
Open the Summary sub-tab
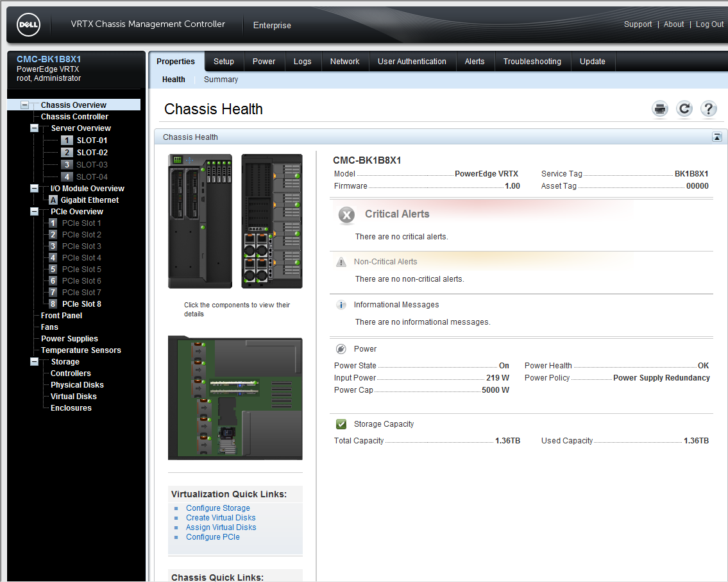(221, 80)
